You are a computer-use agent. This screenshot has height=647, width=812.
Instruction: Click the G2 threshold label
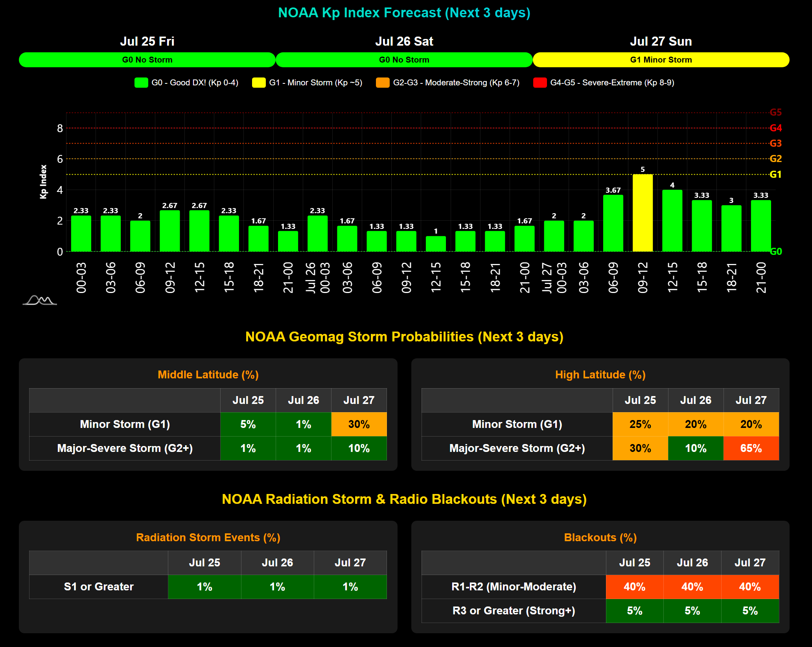click(x=775, y=159)
